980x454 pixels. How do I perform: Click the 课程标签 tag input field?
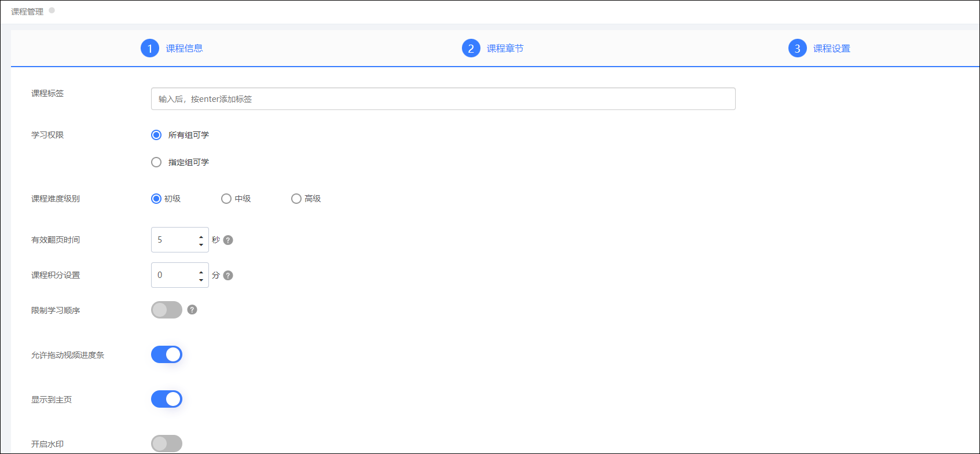443,99
